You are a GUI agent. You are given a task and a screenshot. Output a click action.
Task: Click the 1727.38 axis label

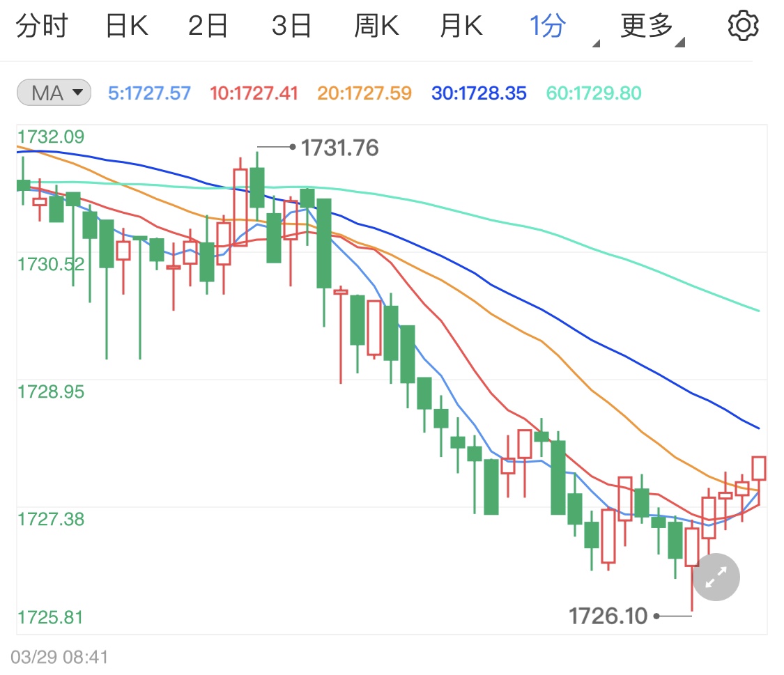point(51,519)
